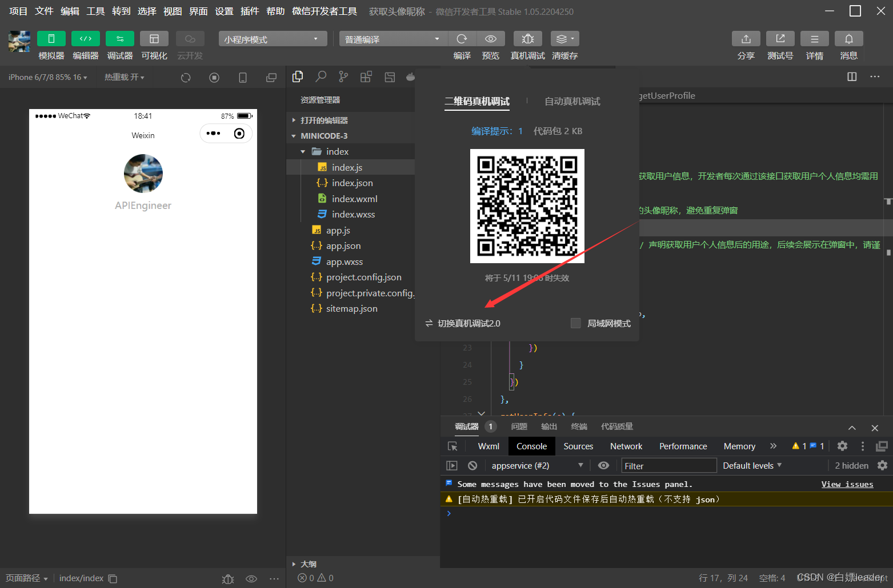
Task: Open the hot reload (热重载) dropdown
Action: (x=124, y=77)
